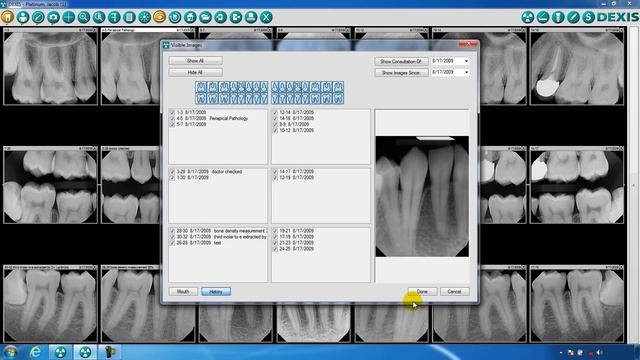Screen dimensions: 640x360
Task: Toggle the 19-21 8/17/2009 checkbox
Action: click(x=275, y=231)
